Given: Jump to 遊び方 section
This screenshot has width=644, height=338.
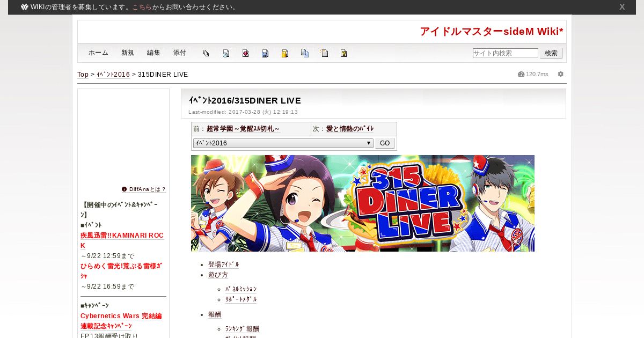Looking at the screenshot, I should (x=218, y=275).
